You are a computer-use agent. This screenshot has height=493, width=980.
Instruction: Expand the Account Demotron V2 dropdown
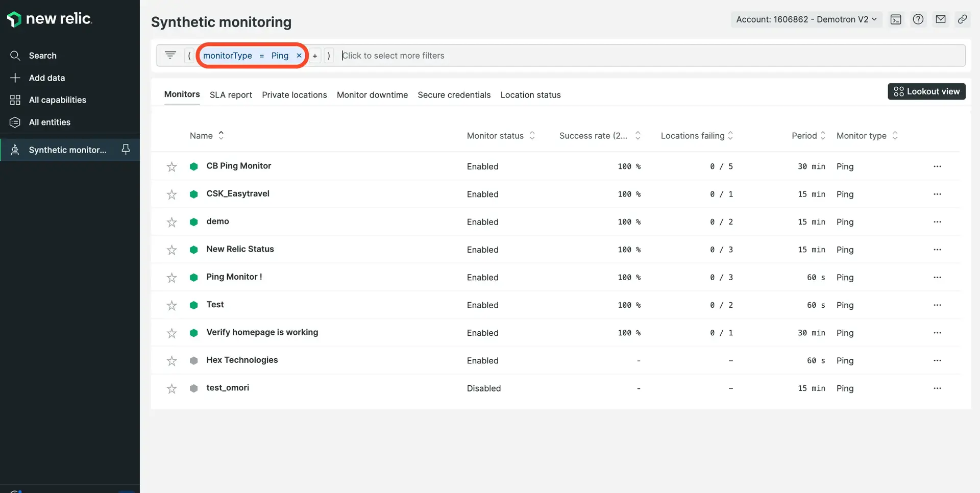[x=806, y=19]
